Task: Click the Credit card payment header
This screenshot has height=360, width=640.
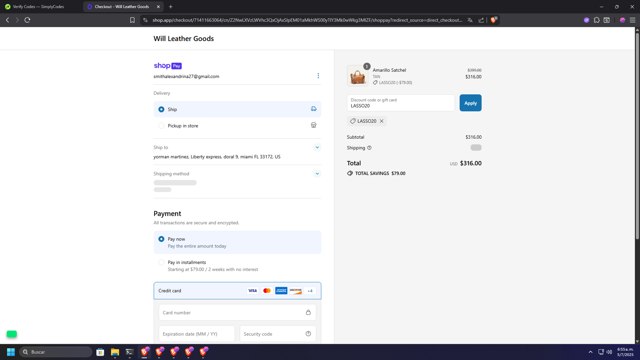Action: [237, 291]
